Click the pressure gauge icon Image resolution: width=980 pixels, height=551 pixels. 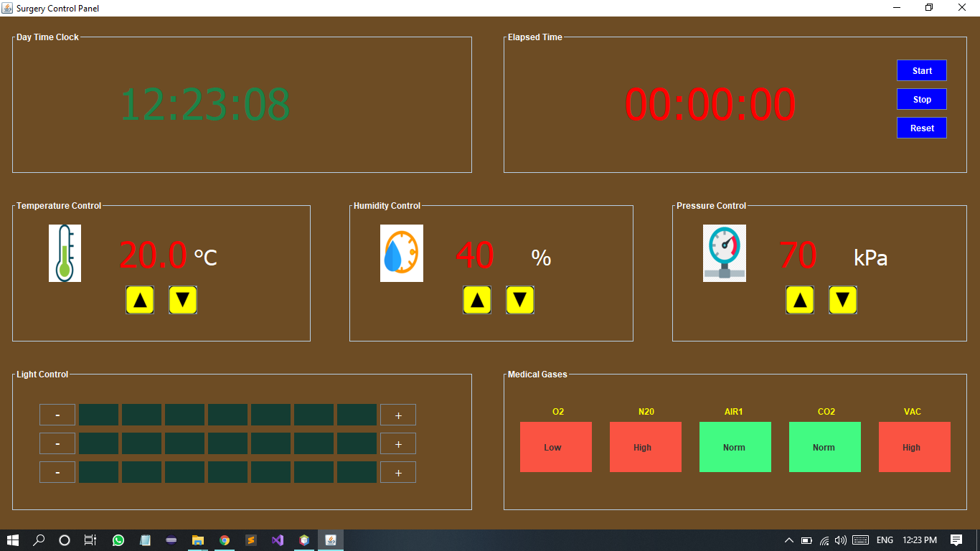point(725,253)
